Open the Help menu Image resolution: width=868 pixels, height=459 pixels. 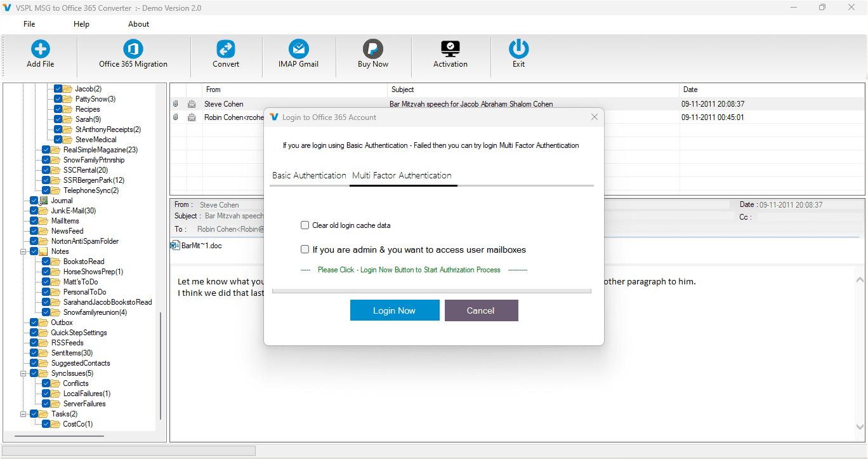pyautogui.click(x=81, y=24)
